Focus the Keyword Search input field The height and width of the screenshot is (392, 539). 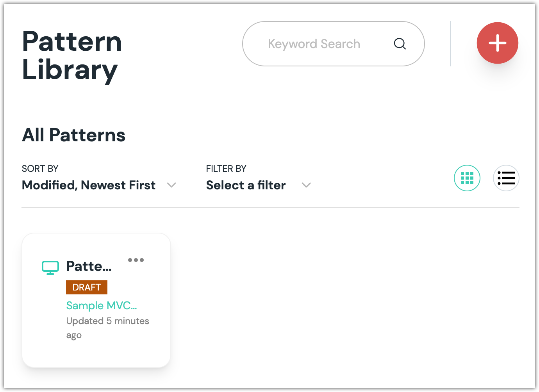click(333, 44)
